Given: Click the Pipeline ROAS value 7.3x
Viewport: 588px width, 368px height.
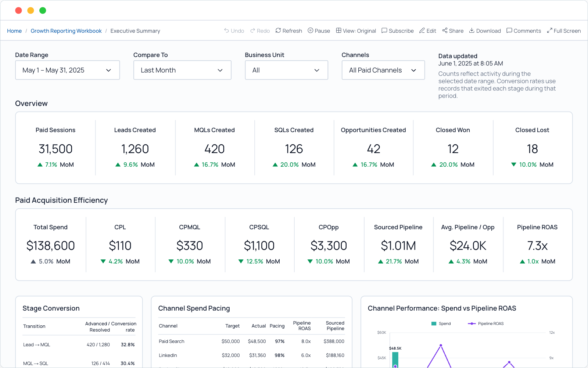Looking at the screenshot, I should [537, 246].
